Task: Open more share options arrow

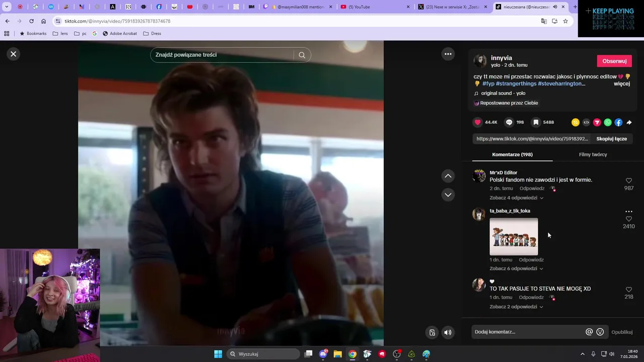Action: tap(629, 122)
